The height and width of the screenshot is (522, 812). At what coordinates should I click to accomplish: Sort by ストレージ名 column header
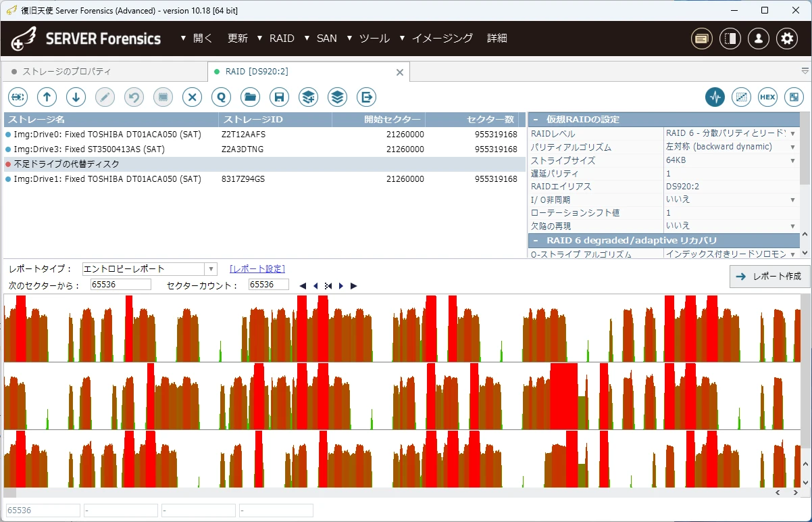click(111, 120)
